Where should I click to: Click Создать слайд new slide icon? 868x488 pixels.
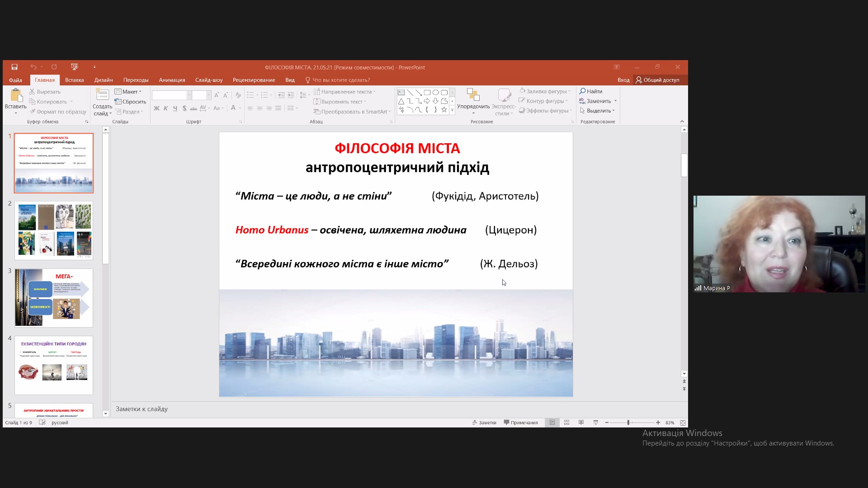pyautogui.click(x=102, y=95)
